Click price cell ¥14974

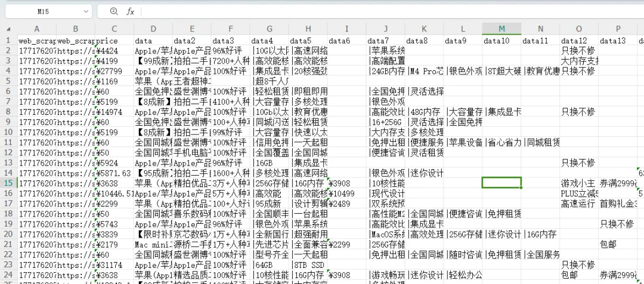[114, 112]
